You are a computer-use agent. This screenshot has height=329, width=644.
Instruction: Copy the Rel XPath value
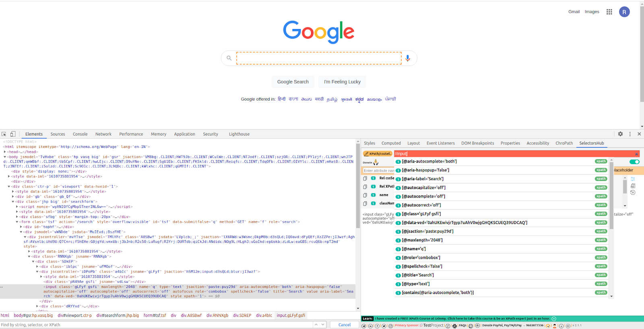coord(365,187)
